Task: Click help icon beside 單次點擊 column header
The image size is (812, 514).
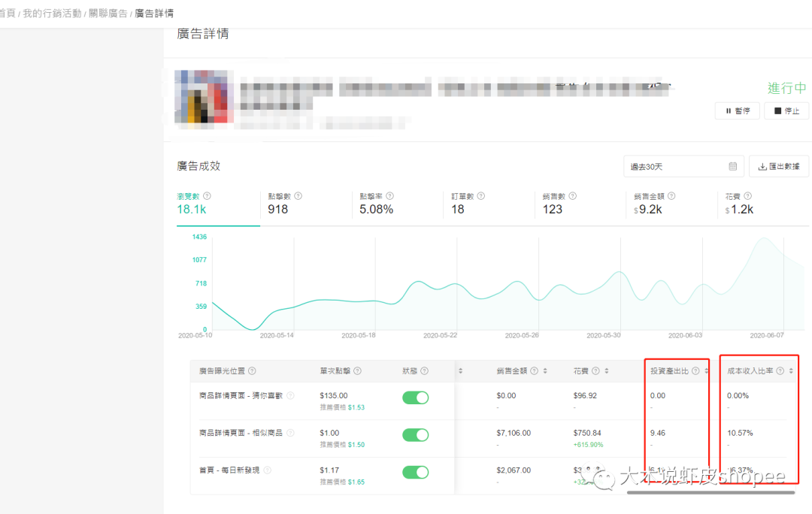Action: tap(357, 371)
